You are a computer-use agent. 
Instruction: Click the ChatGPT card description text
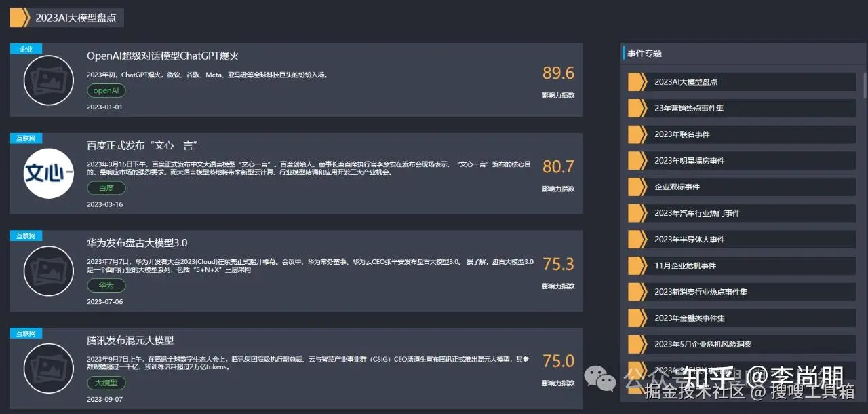208,75
